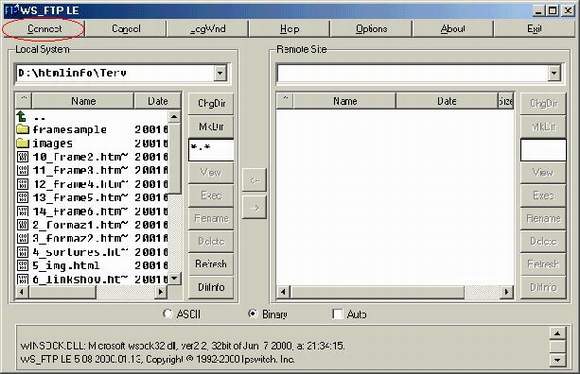
Task: Select the images folder icon
Action: [23, 143]
